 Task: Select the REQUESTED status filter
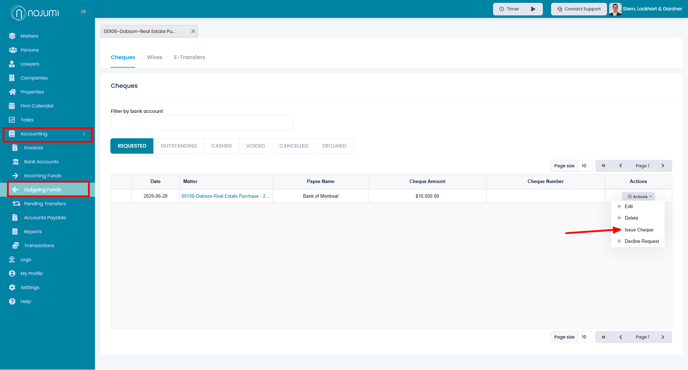tap(132, 146)
